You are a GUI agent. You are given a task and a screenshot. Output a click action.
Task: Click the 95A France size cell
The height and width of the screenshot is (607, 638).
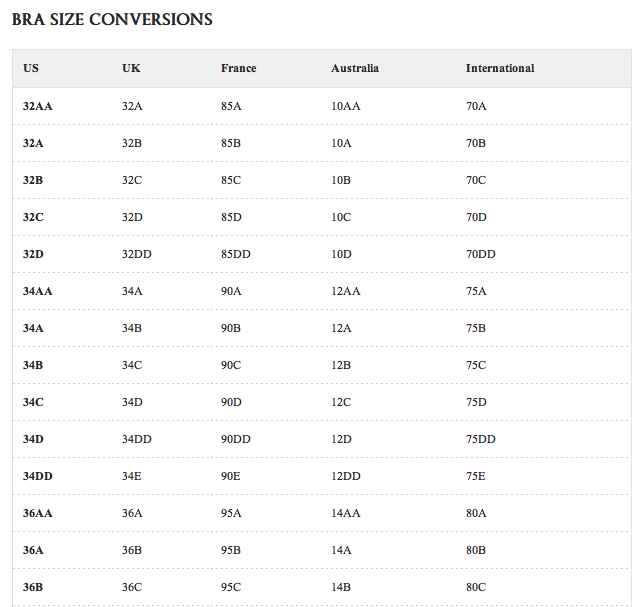[231, 513]
